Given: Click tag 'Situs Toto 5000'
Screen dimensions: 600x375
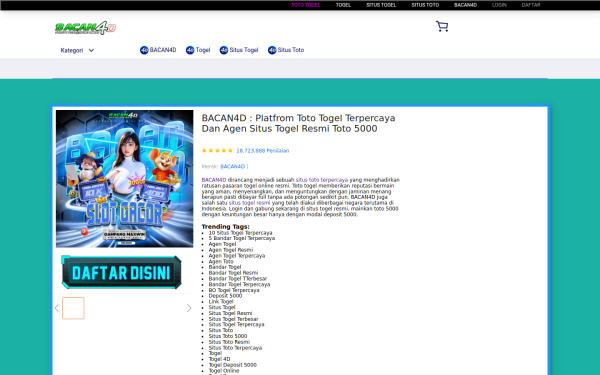Looking at the screenshot, I should (228, 336).
